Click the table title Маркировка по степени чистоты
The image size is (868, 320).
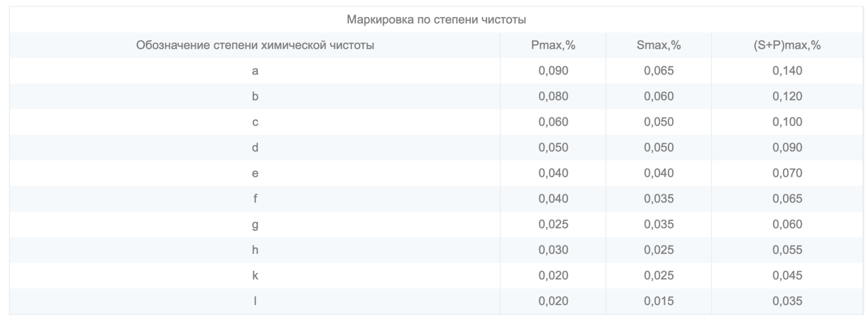436,20
